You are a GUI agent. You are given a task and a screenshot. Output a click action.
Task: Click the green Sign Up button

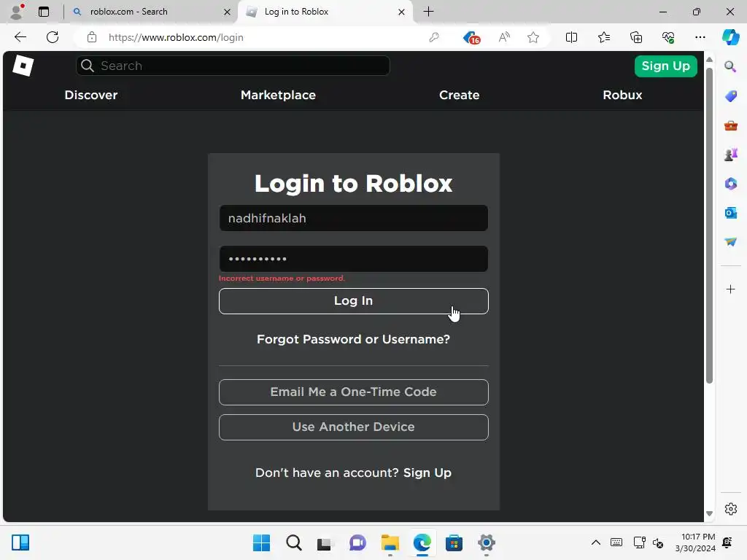665,66
